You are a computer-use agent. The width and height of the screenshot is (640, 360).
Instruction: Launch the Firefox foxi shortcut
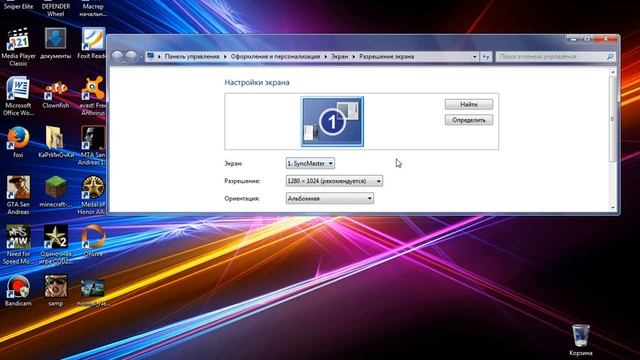[x=18, y=142]
